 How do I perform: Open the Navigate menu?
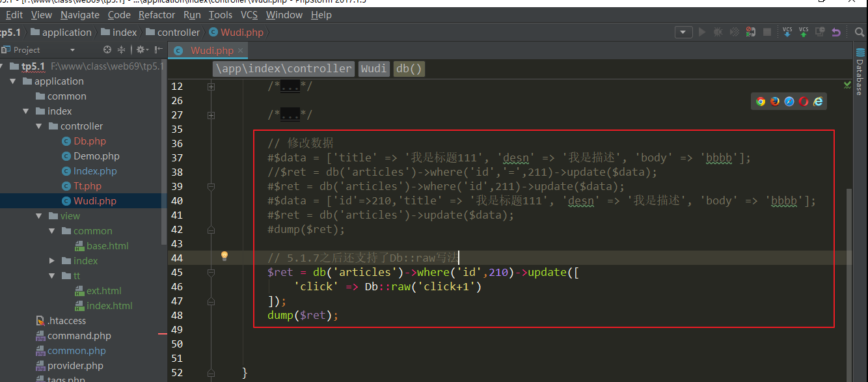click(80, 14)
